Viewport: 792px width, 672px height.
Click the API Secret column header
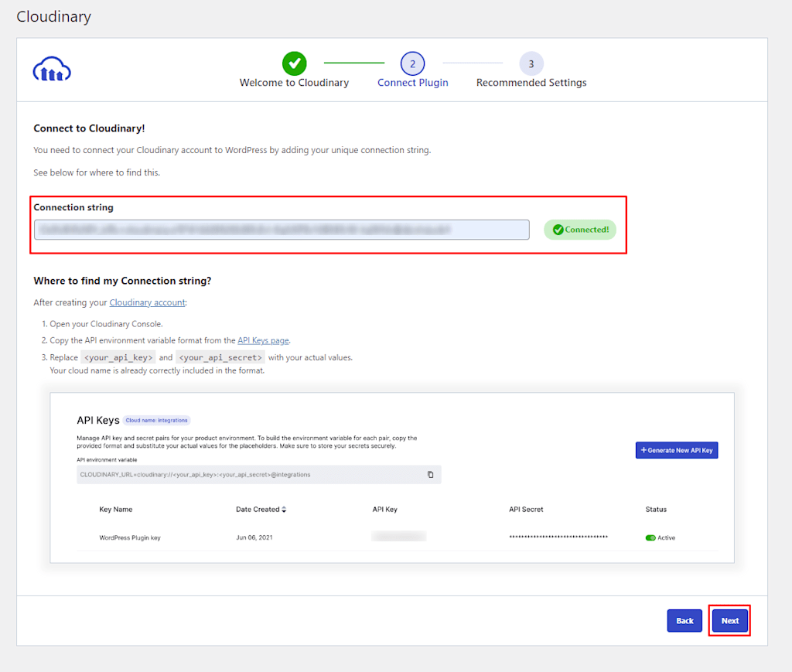pos(526,510)
